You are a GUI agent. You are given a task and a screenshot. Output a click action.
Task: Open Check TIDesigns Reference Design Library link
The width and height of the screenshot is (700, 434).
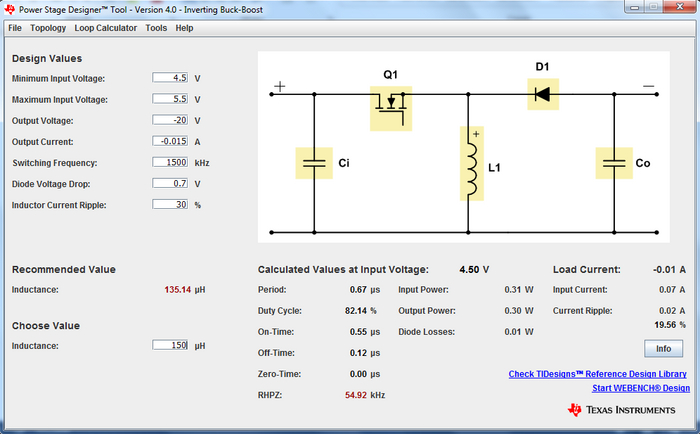pos(598,374)
